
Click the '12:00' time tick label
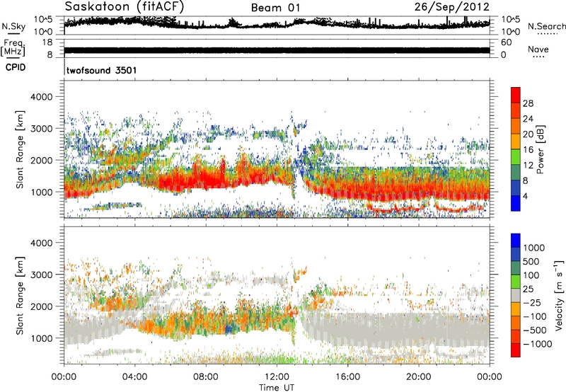(x=277, y=377)
